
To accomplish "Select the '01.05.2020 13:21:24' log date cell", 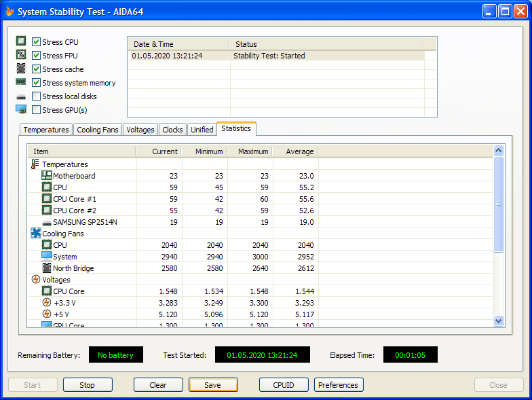I will pos(167,56).
